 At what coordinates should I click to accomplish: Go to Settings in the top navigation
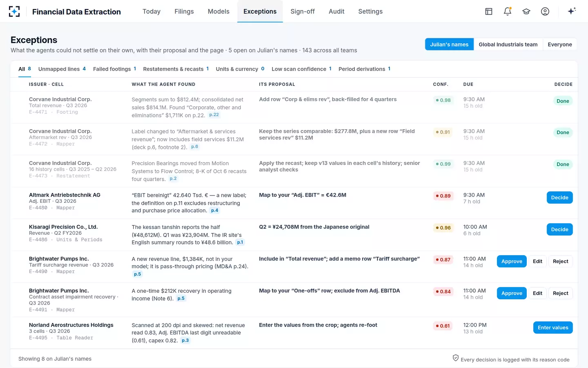click(x=370, y=11)
